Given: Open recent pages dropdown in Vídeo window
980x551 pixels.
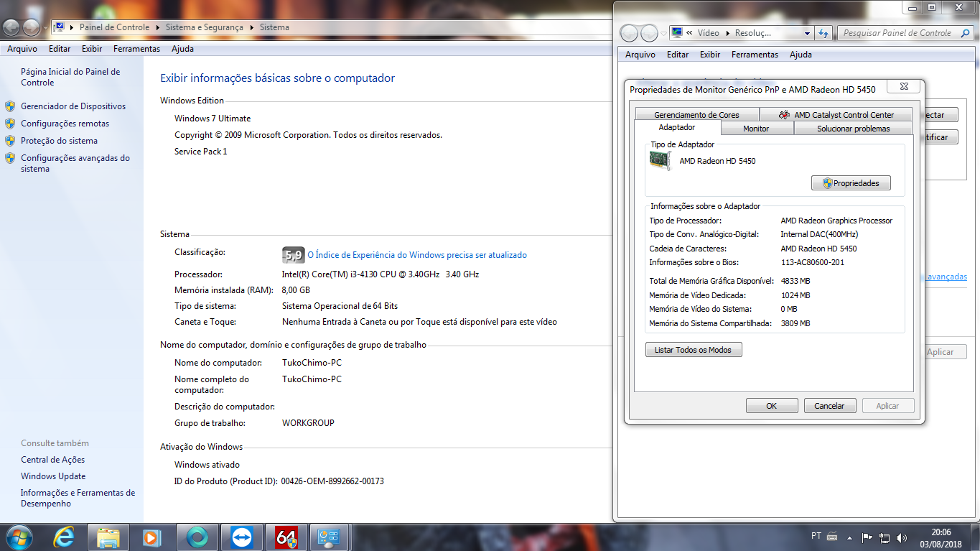Looking at the screenshot, I should tap(663, 33).
